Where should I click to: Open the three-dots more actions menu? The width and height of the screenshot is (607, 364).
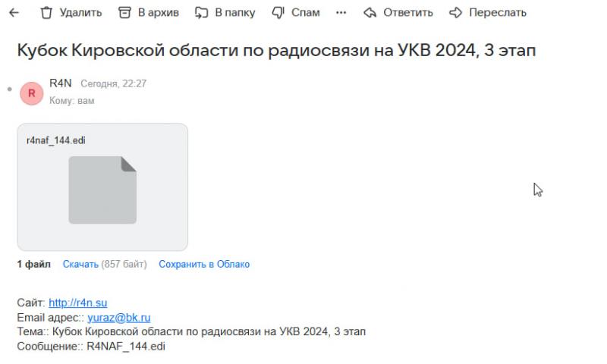(341, 13)
